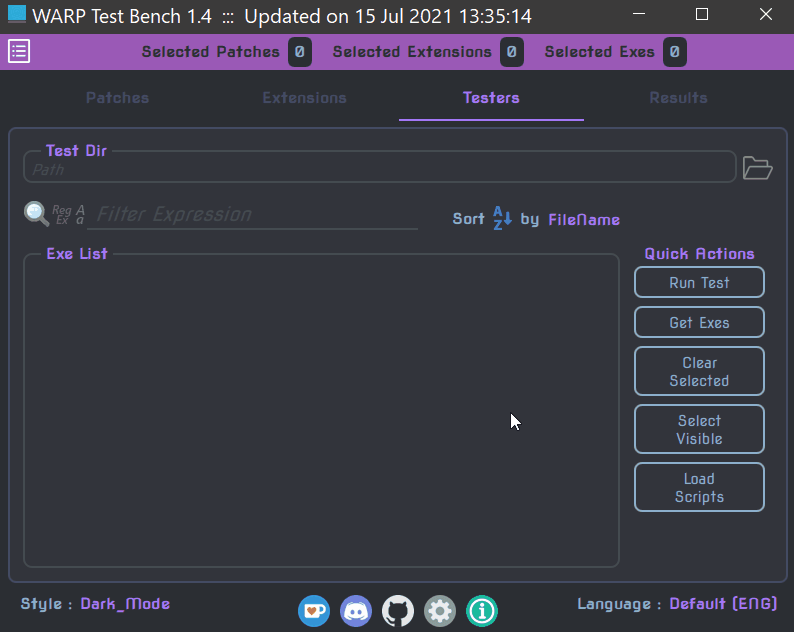Open settings gear icon
The height and width of the screenshot is (632, 794).
[x=440, y=611]
